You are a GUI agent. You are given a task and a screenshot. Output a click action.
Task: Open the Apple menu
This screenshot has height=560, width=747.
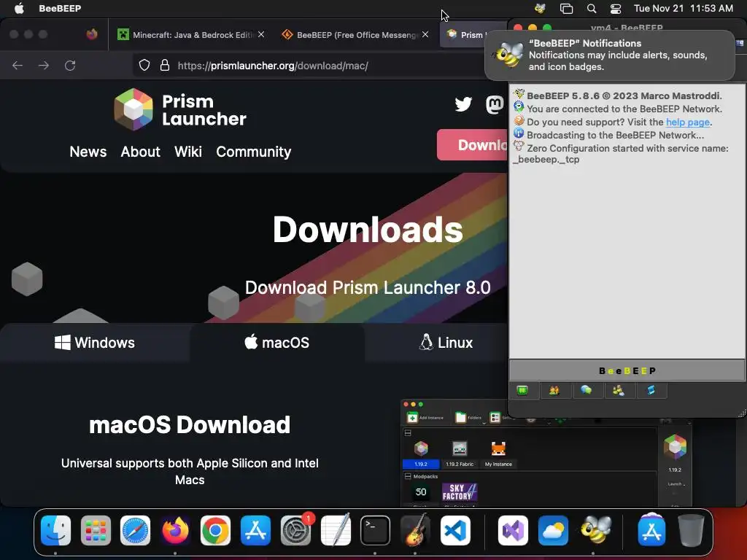[19, 8]
